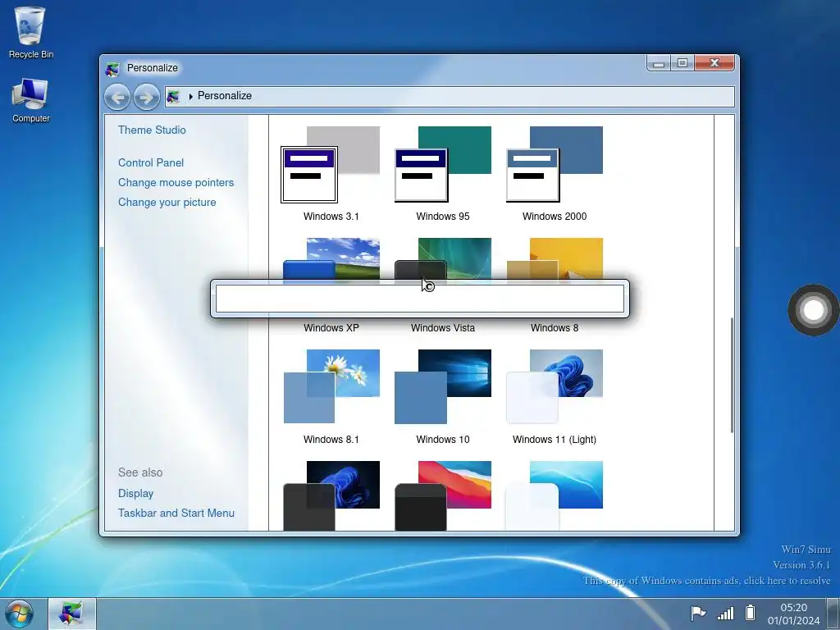Go forward with the Forward arrow button

pos(146,97)
